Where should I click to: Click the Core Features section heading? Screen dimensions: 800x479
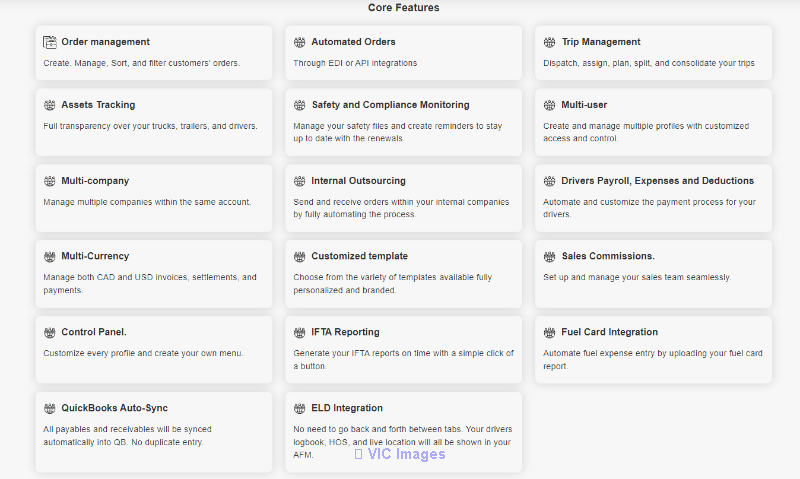(x=404, y=8)
